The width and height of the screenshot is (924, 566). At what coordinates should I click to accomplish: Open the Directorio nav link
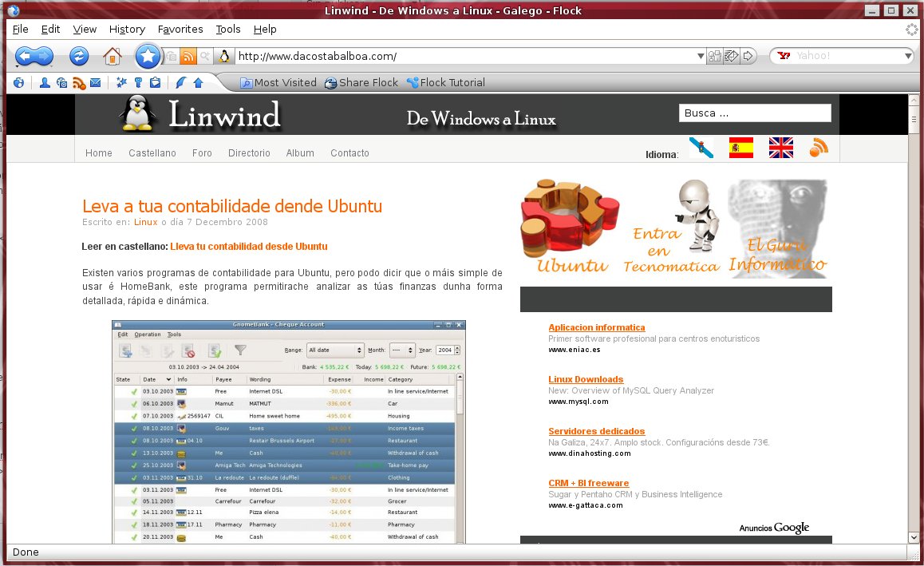249,152
